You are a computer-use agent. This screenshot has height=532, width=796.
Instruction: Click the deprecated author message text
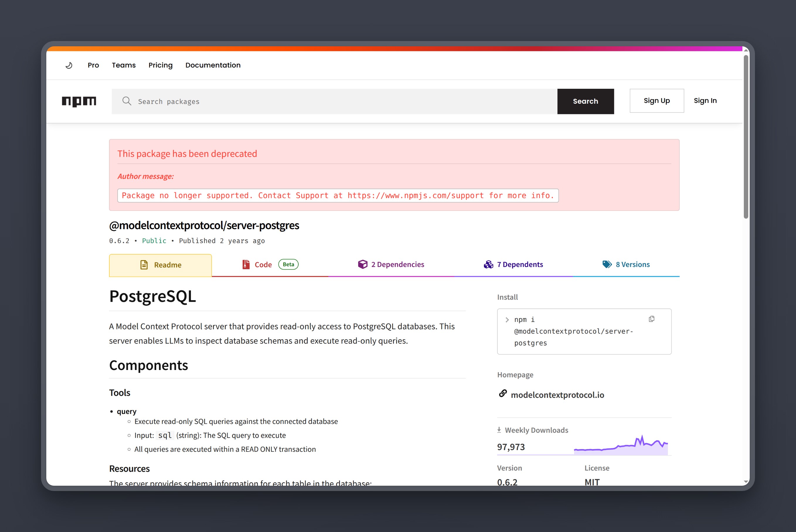tap(338, 195)
